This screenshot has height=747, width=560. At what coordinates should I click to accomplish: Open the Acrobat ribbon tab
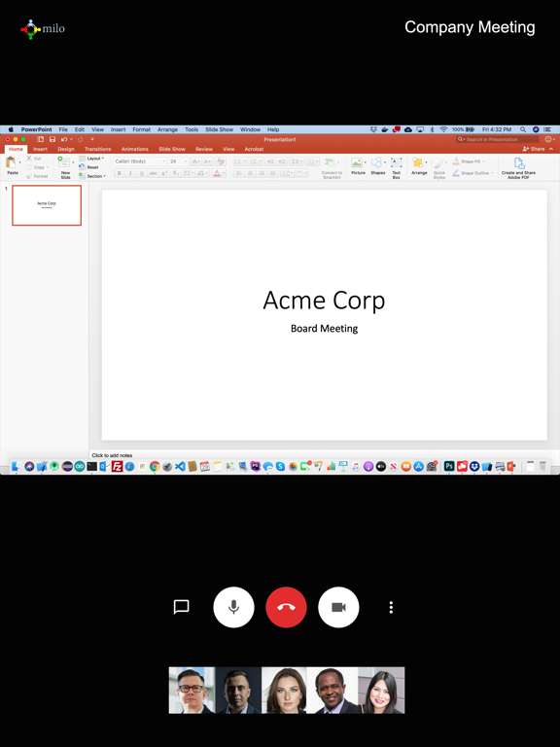coord(254,149)
